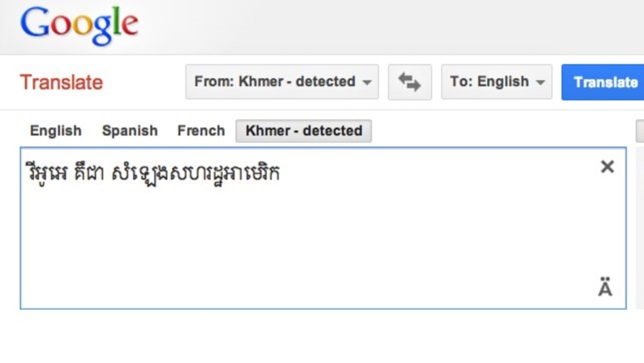Click the Google logo
This screenshot has width=644, height=363.
coord(79,26)
